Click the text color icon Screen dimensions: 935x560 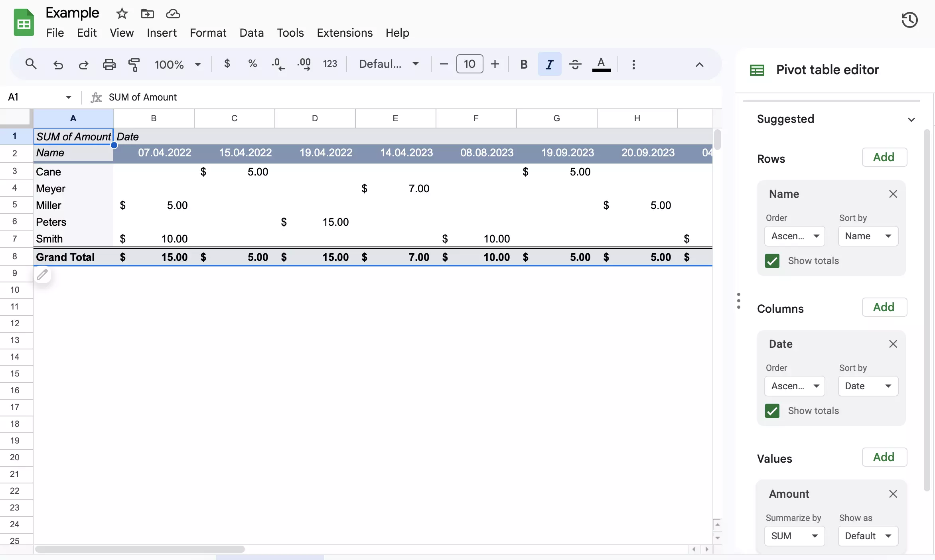click(601, 64)
